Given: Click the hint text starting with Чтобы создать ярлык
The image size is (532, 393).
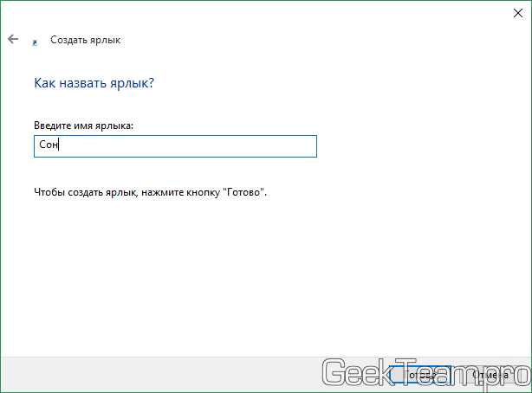Looking at the screenshot, I should point(150,191).
